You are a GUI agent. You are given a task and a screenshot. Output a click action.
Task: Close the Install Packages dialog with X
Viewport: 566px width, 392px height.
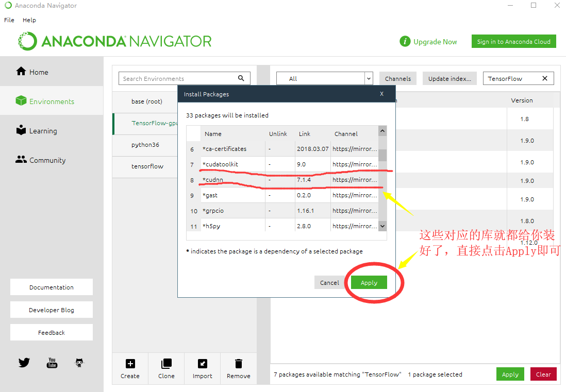[381, 94]
